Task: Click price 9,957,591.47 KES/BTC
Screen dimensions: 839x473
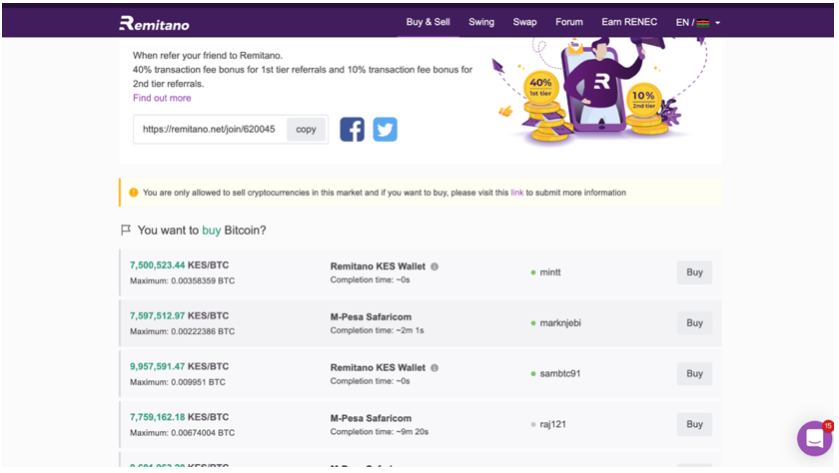Action: (179, 367)
